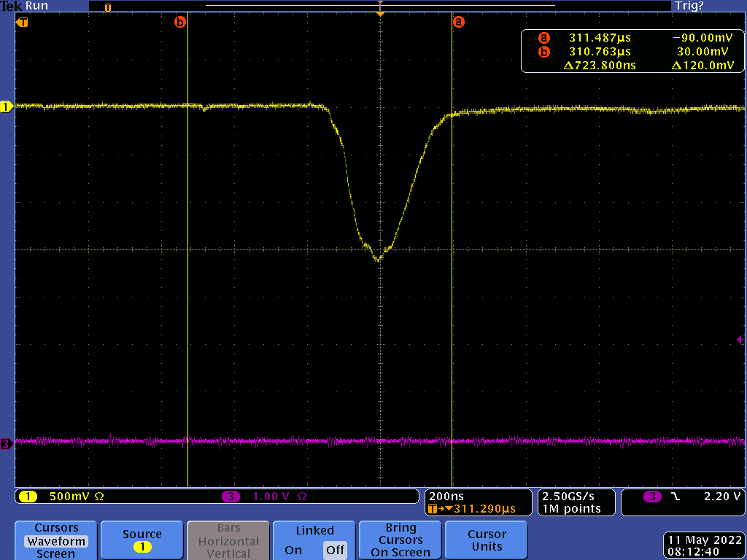This screenshot has height=560, width=747.
Task: Open the cursor Source selection menu
Action: (142, 540)
